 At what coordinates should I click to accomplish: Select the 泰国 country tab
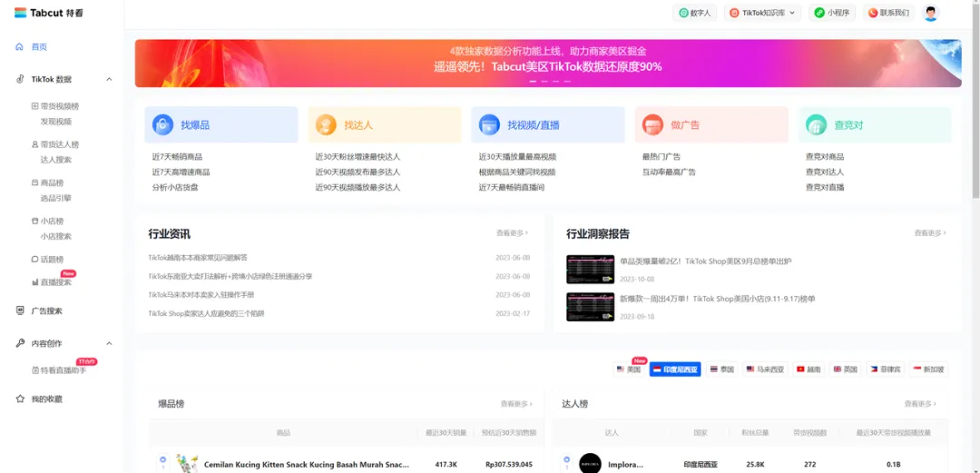pyautogui.click(x=722, y=370)
